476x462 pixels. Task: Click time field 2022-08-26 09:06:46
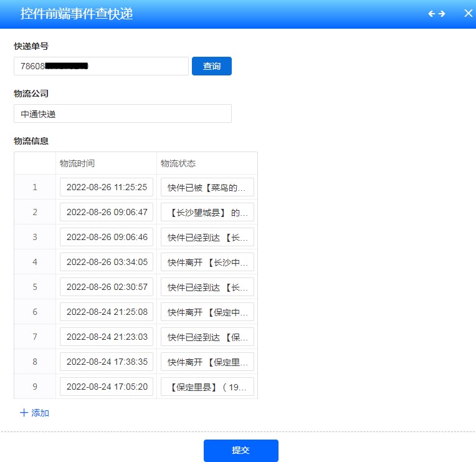pos(107,237)
